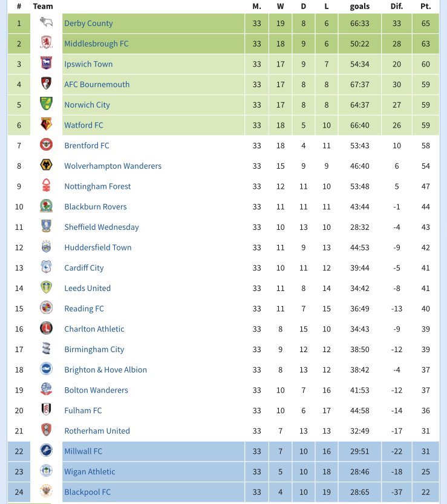This screenshot has width=447, height=504.
Task: Click the Norwich City club crest
Action: (x=46, y=105)
